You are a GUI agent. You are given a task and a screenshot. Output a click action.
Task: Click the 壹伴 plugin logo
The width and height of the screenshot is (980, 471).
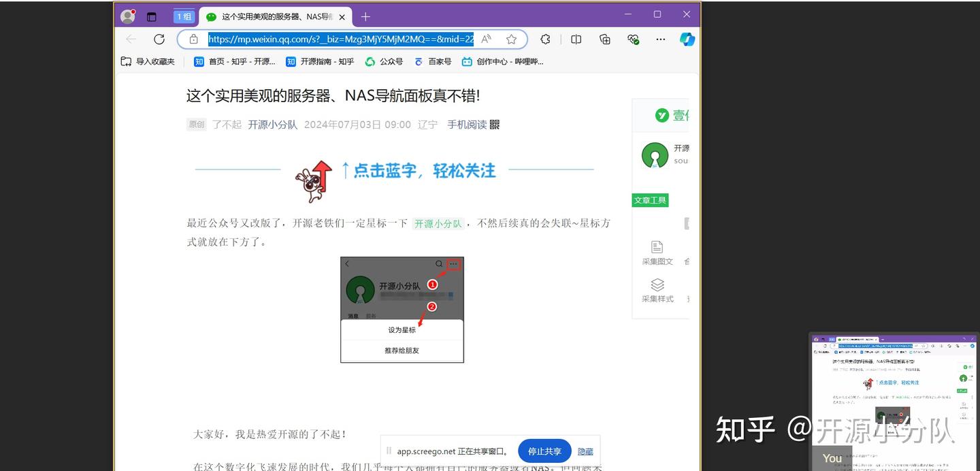[x=672, y=115]
